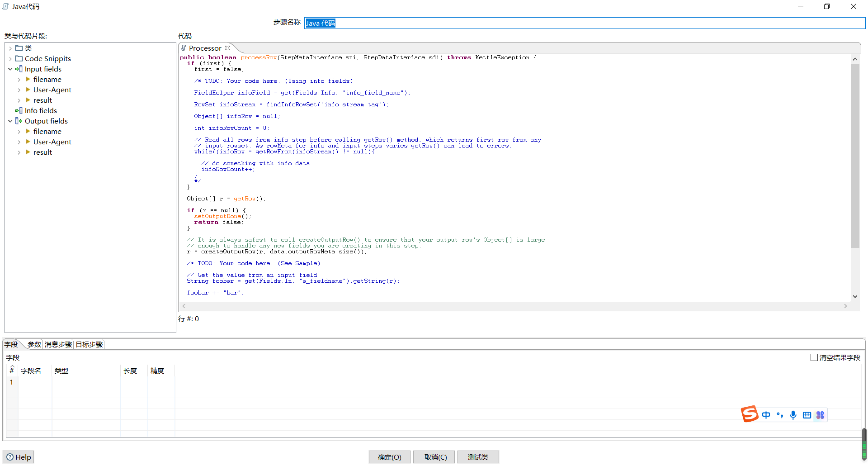Expand result under Output fields
This screenshot has width=868, height=466.
[19, 152]
